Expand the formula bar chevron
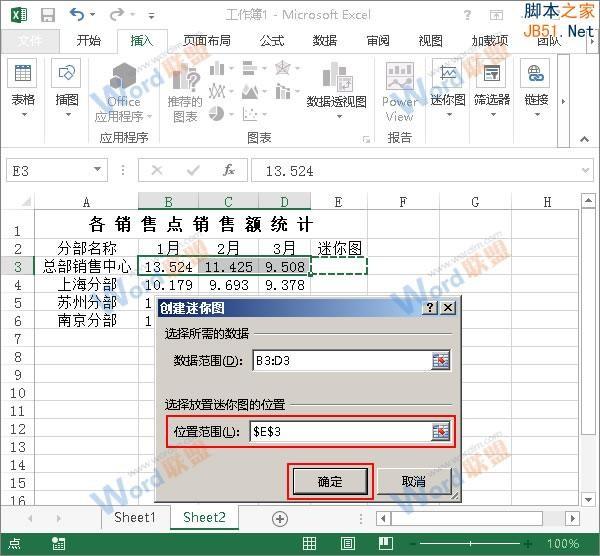Screen dimensions: 600x556 (x=585, y=171)
